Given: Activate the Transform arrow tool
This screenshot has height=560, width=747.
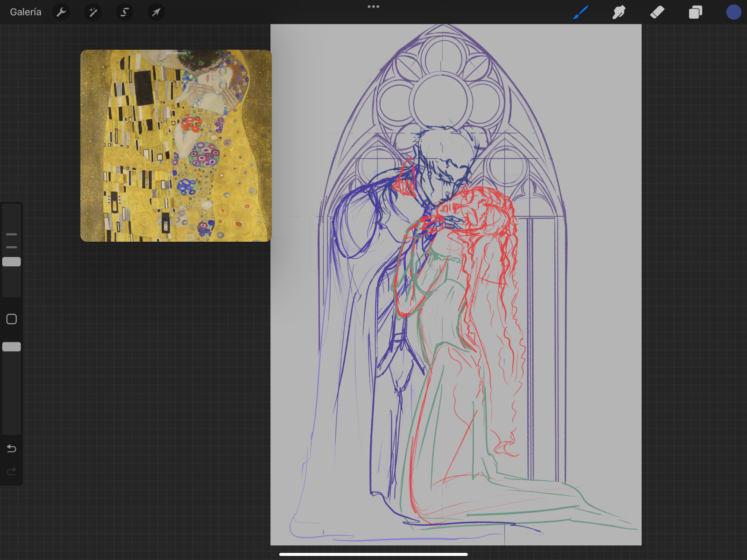Looking at the screenshot, I should 156,12.
